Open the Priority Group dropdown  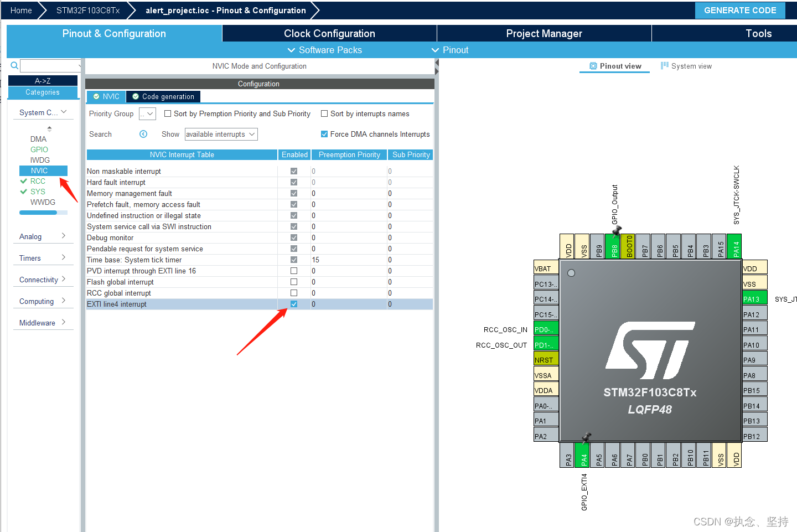(147, 113)
